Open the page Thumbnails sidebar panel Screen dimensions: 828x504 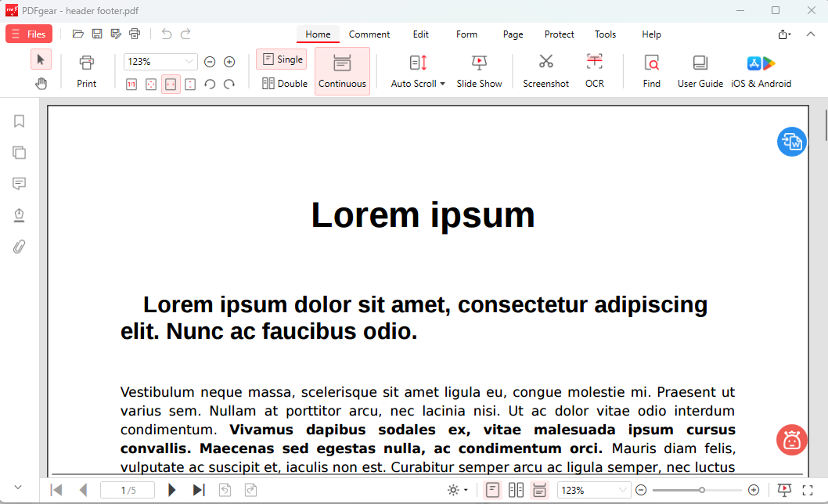point(19,153)
